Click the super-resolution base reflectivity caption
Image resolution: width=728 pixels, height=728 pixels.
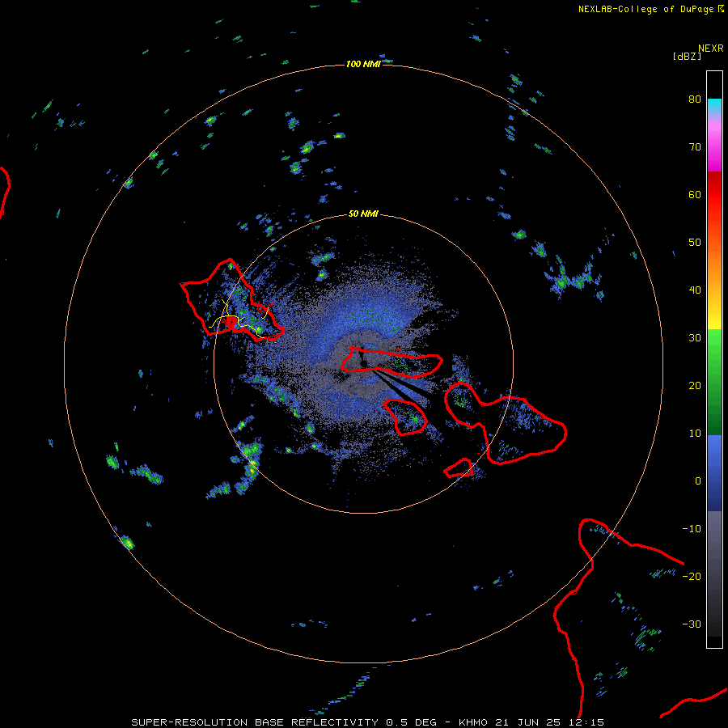367,722
